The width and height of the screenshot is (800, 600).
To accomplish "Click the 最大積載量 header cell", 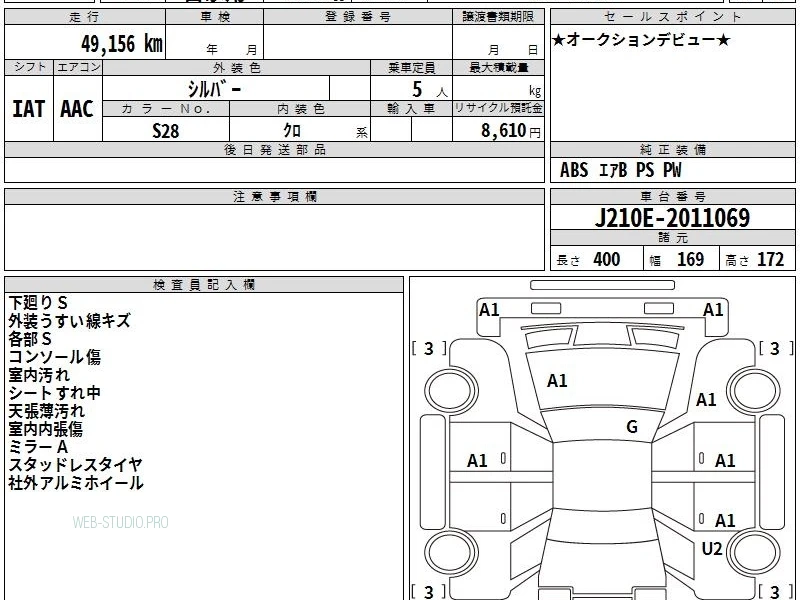I will coord(498,67).
